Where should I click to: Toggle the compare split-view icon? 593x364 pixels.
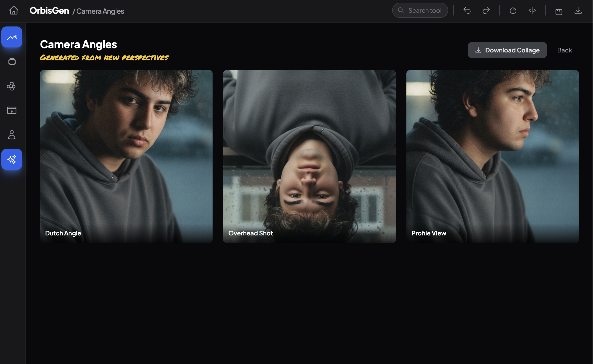[x=532, y=10]
